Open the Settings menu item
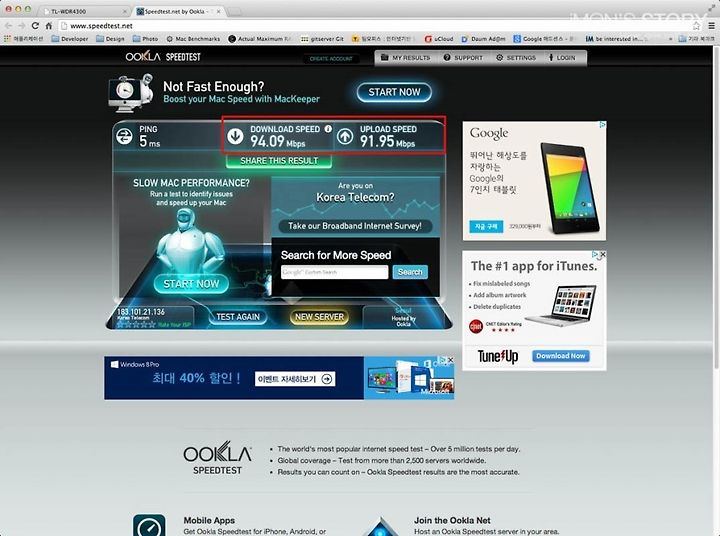This screenshot has width=720, height=536. click(x=516, y=58)
